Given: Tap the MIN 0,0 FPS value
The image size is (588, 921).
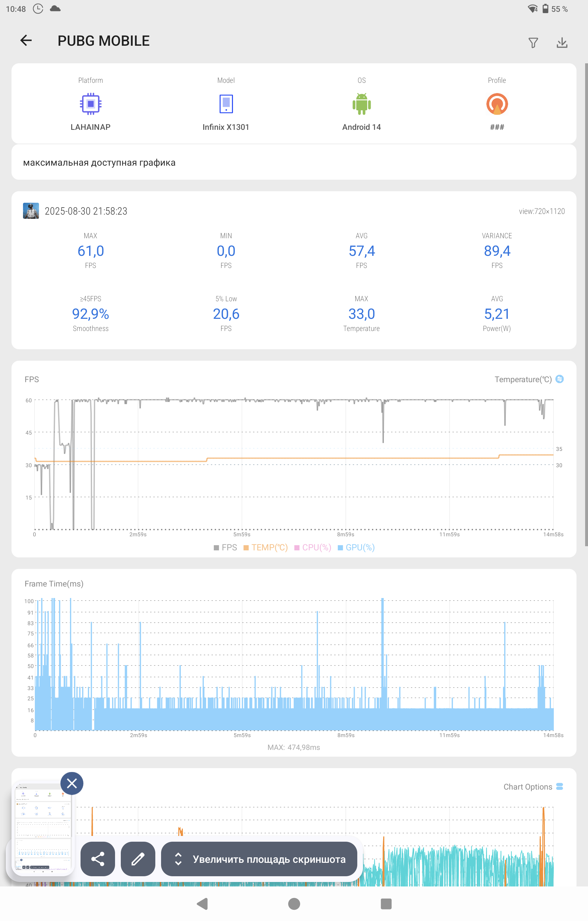Looking at the screenshot, I should (x=226, y=251).
